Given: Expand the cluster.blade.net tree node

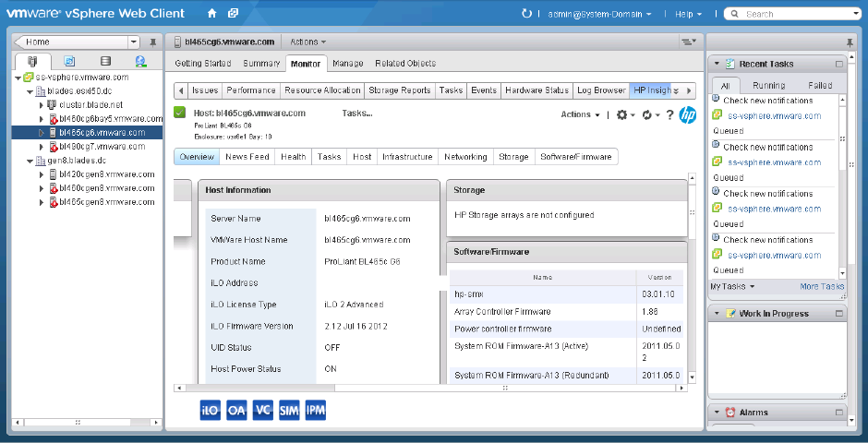Looking at the screenshot, I should (42, 105).
